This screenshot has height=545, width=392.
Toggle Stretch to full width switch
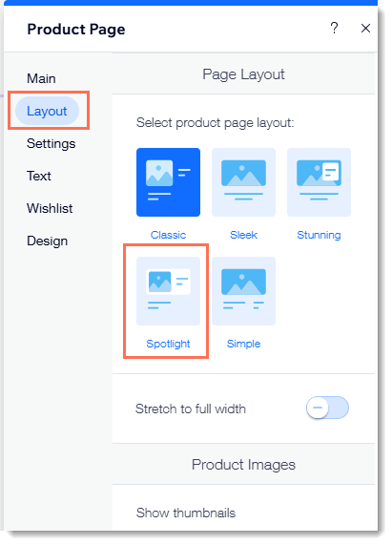[x=327, y=408]
